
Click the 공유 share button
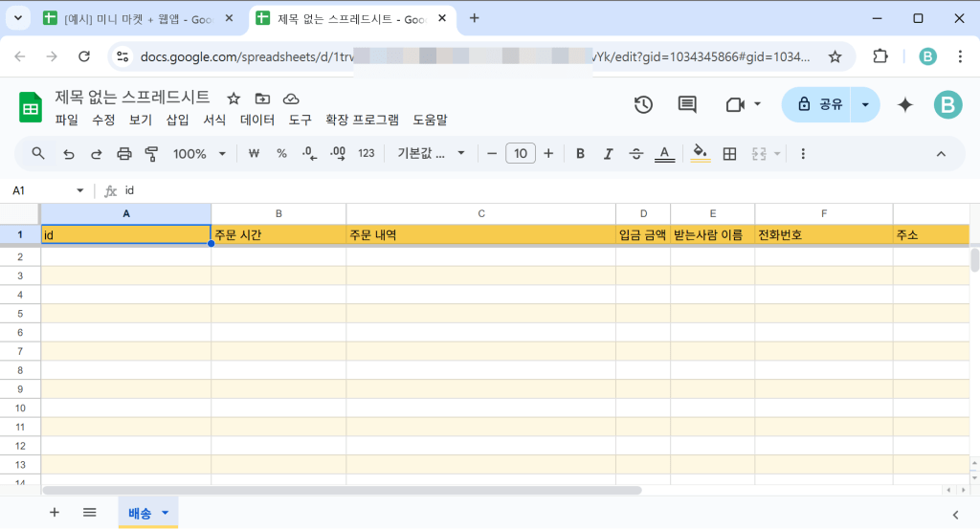coord(818,105)
